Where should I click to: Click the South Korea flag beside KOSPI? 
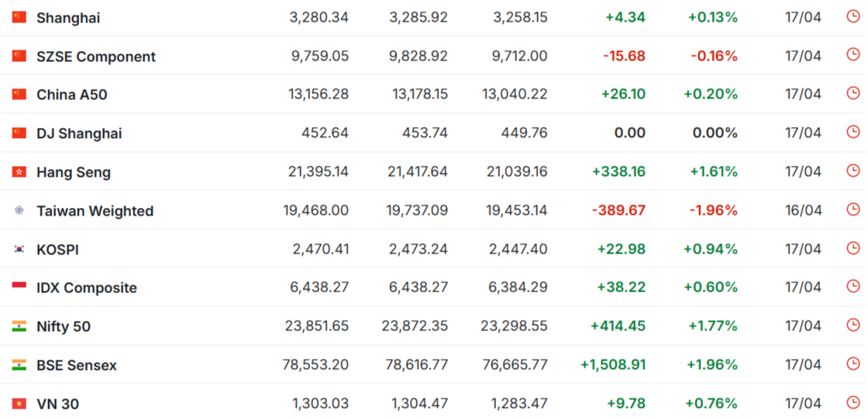[19, 250]
